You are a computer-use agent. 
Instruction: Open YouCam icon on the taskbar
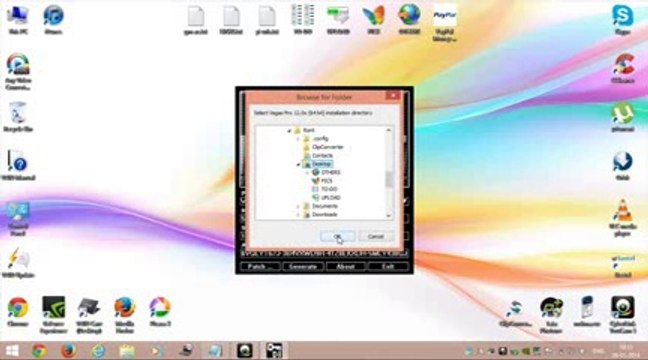tap(245, 351)
